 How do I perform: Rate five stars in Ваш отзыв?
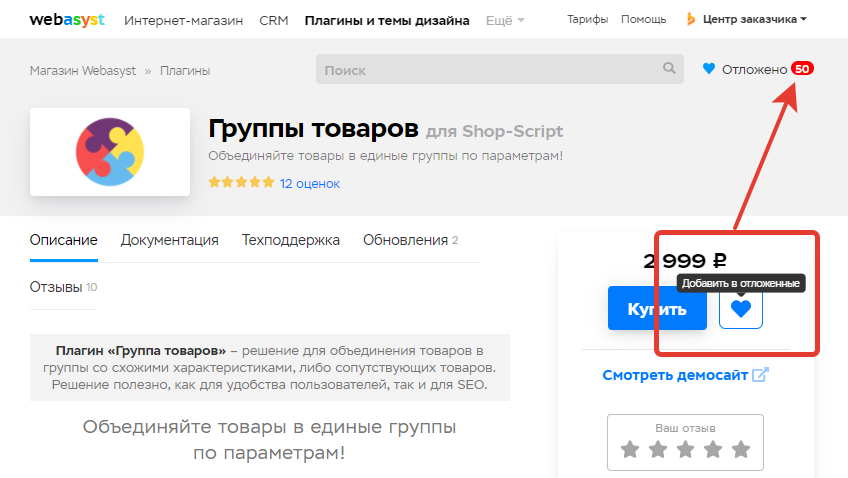(x=741, y=449)
